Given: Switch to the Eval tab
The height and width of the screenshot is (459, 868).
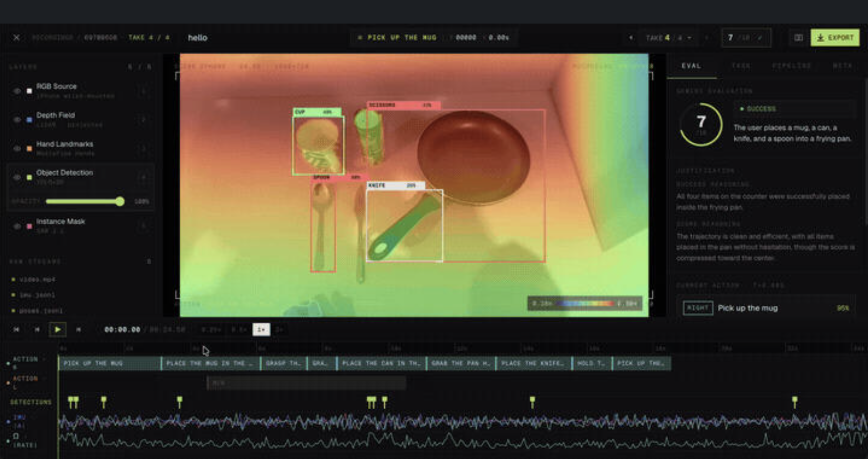Looking at the screenshot, I should tap(691, 66).
